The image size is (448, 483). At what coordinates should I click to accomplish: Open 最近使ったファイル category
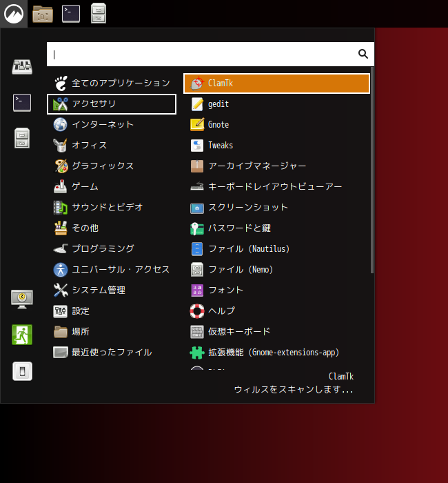tap(112, 353)
